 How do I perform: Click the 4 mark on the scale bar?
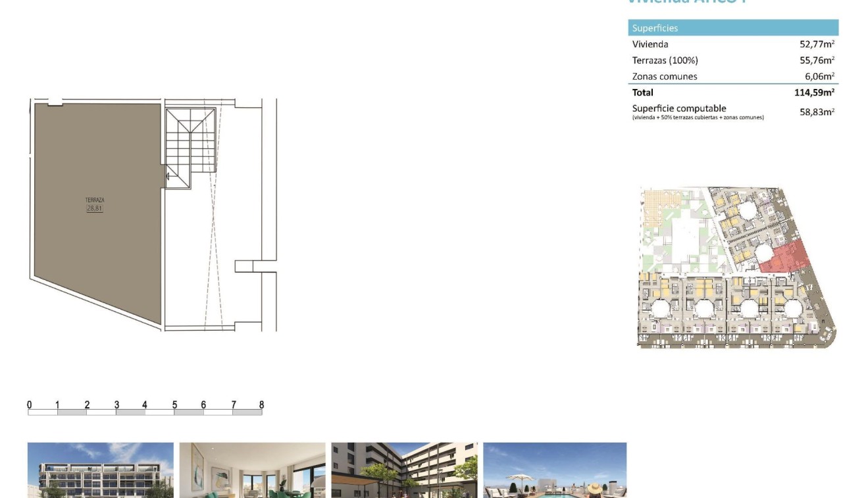coord(145,404)
